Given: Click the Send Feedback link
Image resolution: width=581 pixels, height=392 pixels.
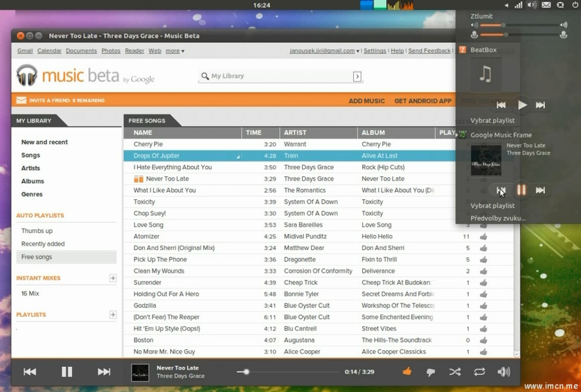Looking at the screenshot, I should click(x=430, y=51).
